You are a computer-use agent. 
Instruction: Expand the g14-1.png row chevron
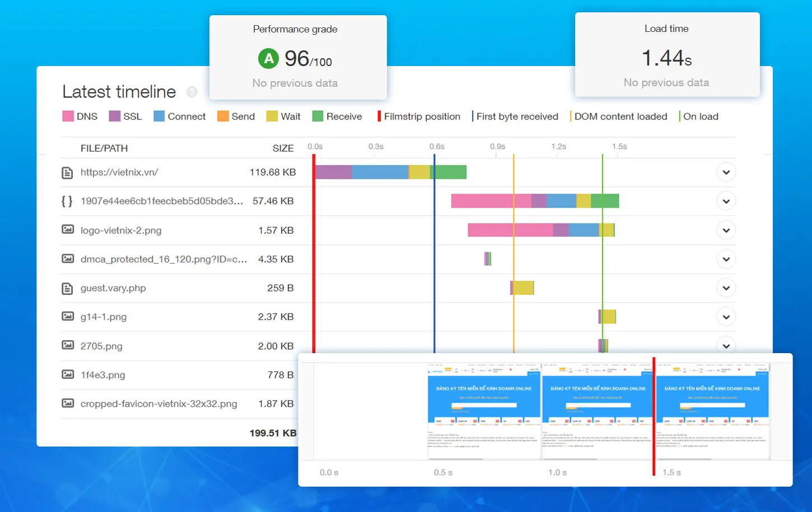[x=726, y=317]
